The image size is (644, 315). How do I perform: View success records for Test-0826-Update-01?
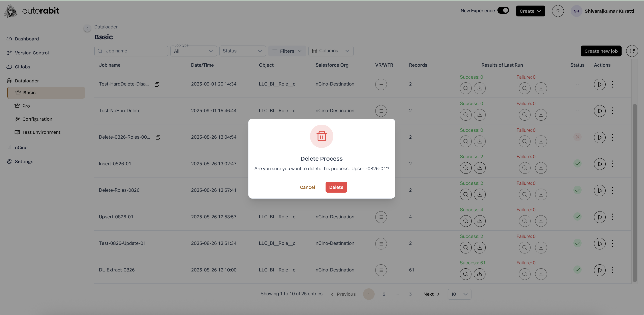(465, 247)
